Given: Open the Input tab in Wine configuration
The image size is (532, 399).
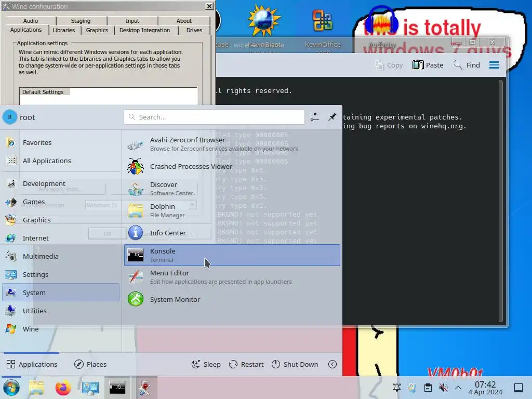Looking at the screenshot, I should point(132,21).
